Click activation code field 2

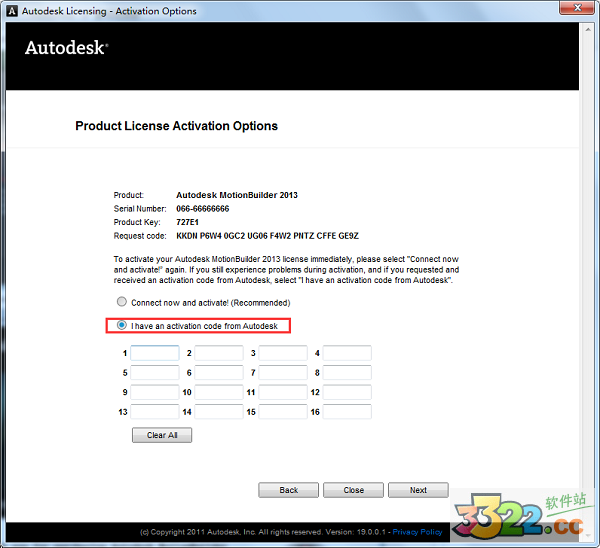coord(219,353)
